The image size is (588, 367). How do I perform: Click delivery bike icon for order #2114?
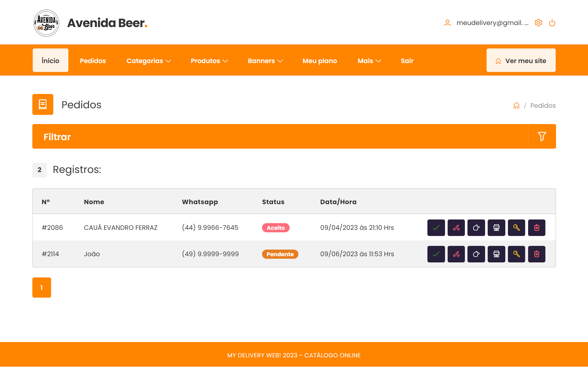tap(456, 254)
